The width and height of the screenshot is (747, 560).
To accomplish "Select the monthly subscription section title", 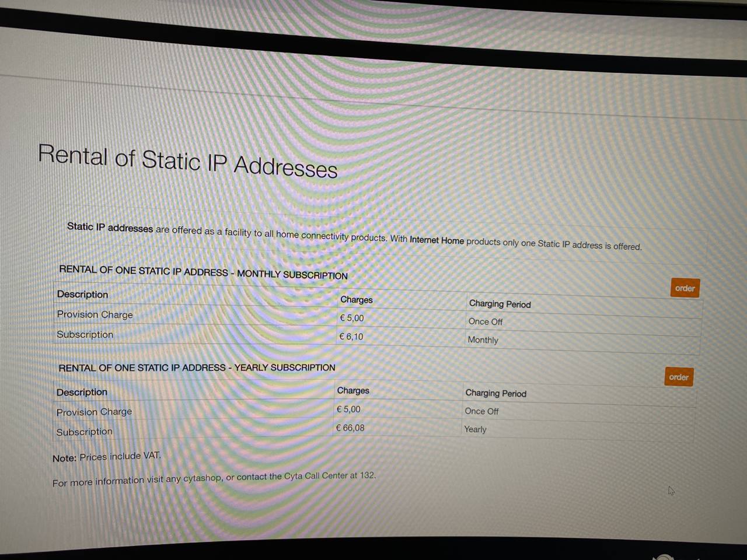I will click(x=203, y=272).
